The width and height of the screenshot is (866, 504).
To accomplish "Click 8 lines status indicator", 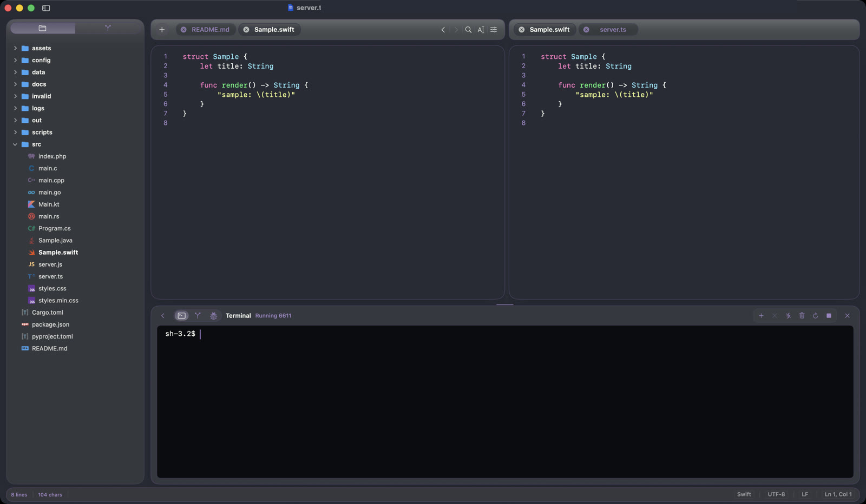I will tap(19, 495).
